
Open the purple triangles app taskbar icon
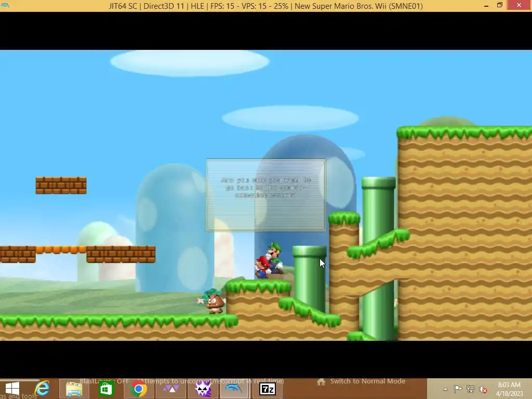point(170,389)
